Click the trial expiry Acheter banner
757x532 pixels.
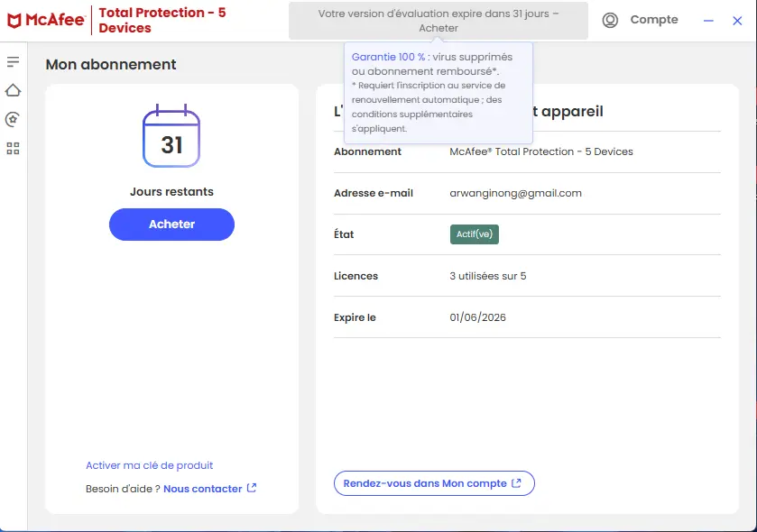point(439,21)
